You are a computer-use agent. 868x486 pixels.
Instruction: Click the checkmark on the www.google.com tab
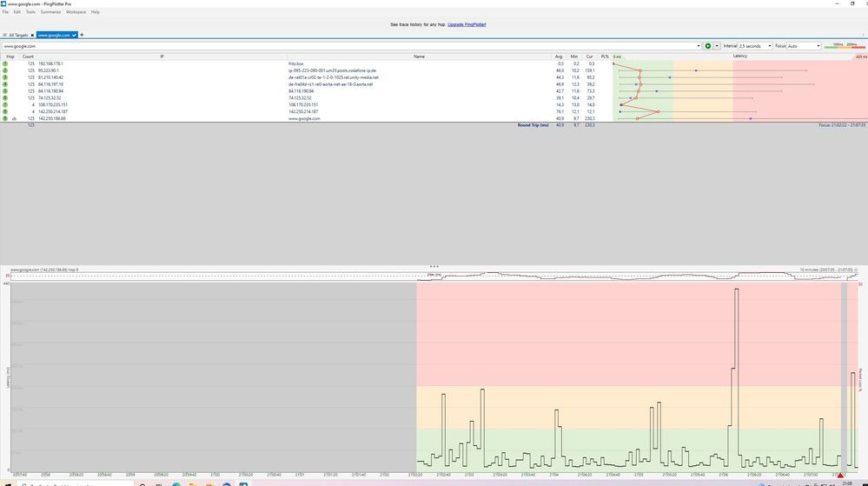(74, 35)
